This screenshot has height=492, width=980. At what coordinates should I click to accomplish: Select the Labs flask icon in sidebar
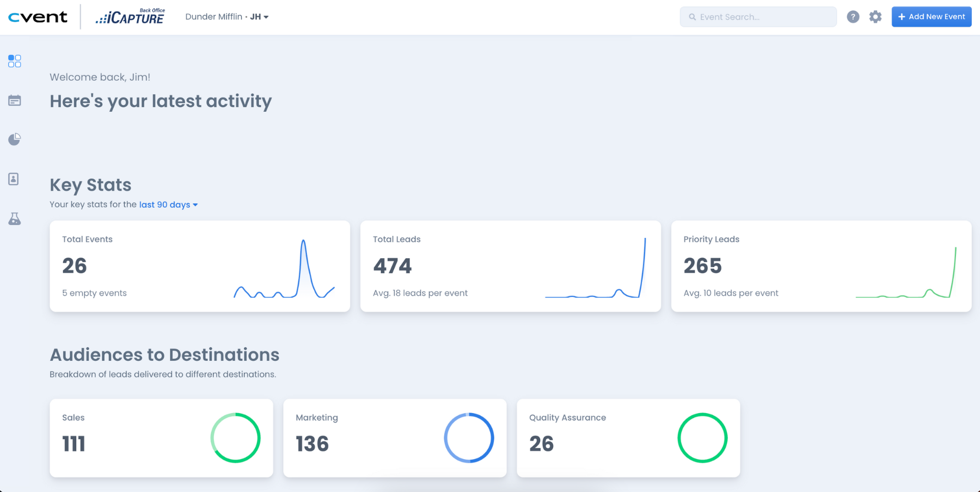pyautogui.click(x=14, y=218)
